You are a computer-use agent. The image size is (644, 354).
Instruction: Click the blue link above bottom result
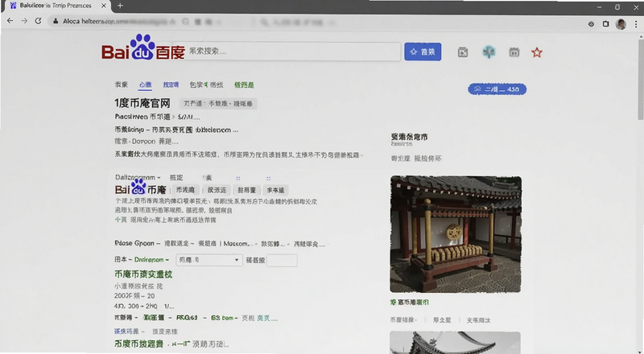coord(126,331)
